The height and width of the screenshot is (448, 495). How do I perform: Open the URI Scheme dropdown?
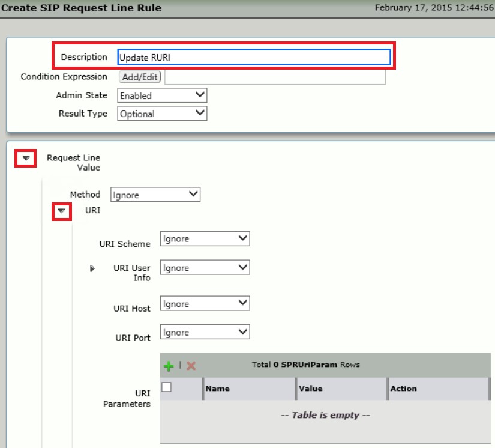click(205, 239)
